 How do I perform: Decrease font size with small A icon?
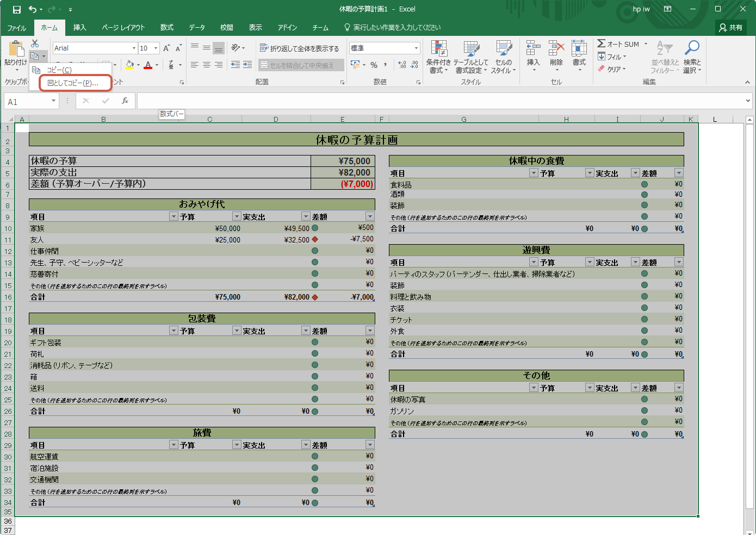178,48
